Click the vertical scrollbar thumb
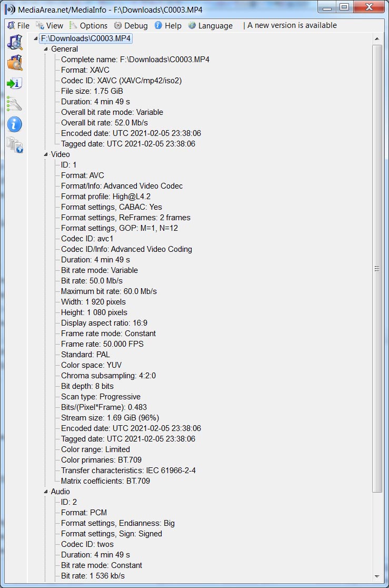 (377, 269)
